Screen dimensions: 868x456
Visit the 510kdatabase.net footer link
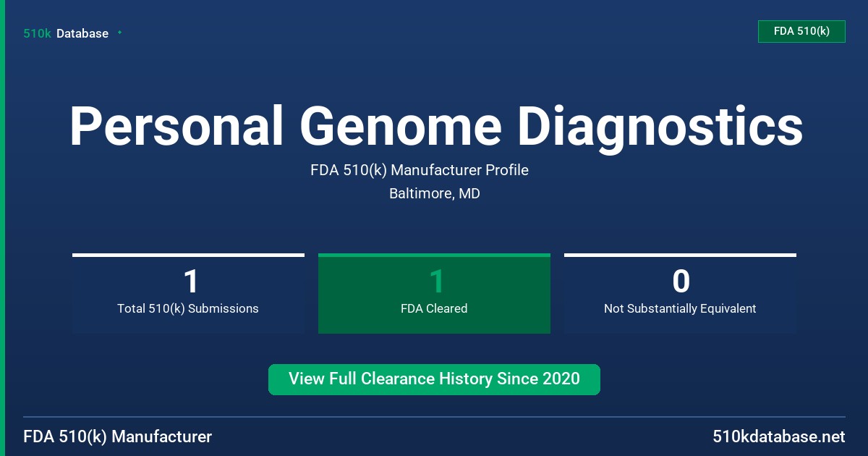[779, 437]
